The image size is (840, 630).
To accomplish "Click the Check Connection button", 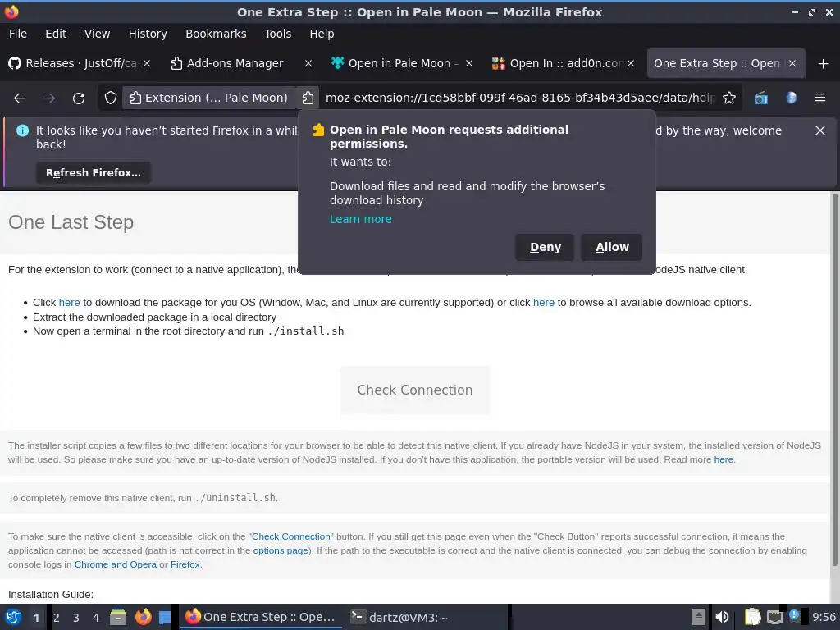I will [414, 390].
